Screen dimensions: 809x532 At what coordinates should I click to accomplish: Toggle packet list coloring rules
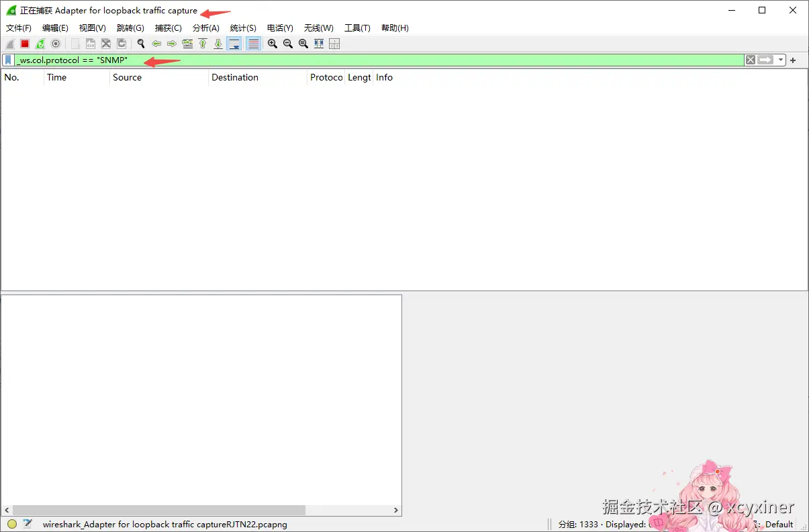pos(253,44)
